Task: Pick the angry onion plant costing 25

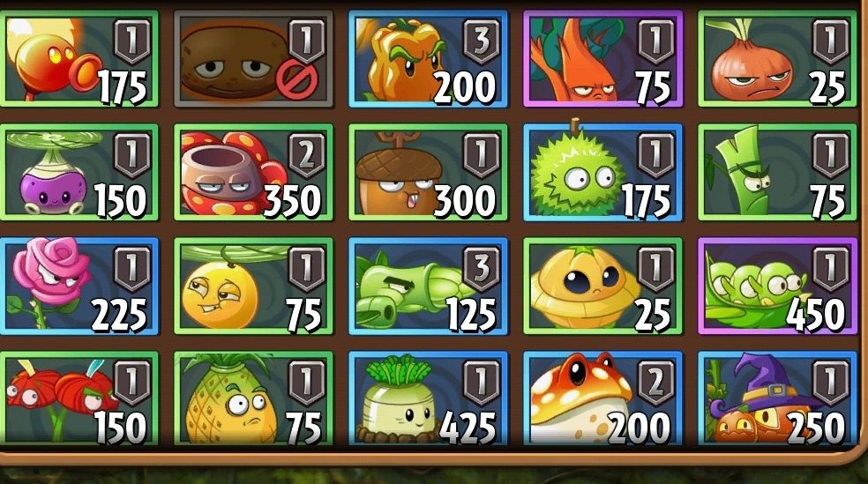Action: [x=778, y=59]
